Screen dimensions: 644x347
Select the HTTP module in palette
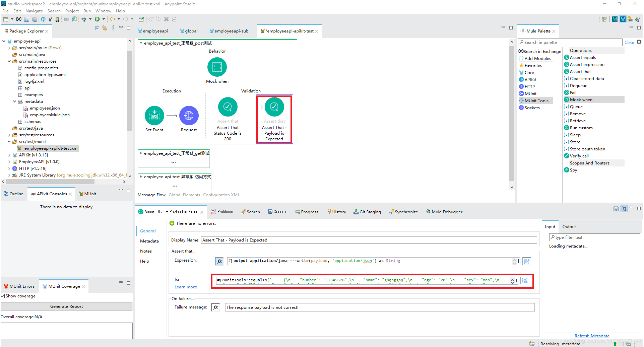tap(527, 87)
